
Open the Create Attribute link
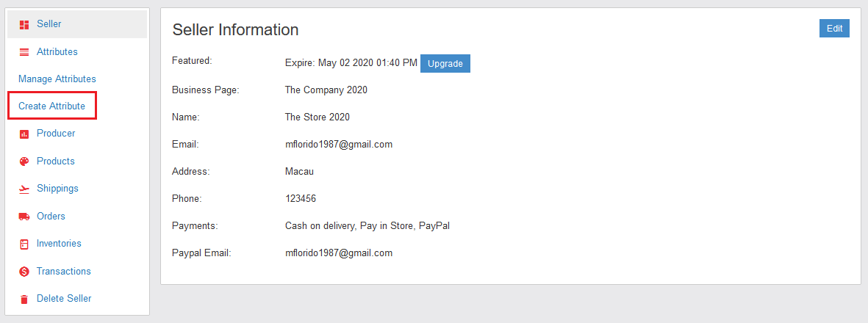51,106
